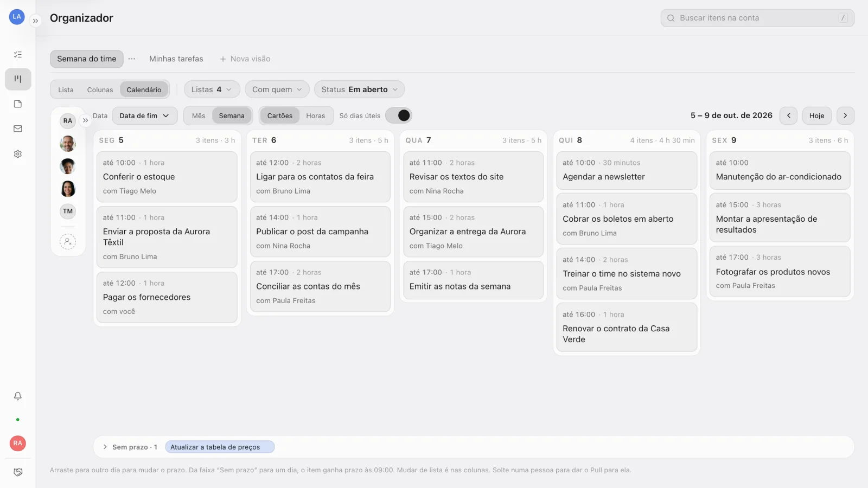Click the handshake icon at the sidebar bottom
Image resolution: width=868 pixels, height=488 pixels.
tap(18, 472)
